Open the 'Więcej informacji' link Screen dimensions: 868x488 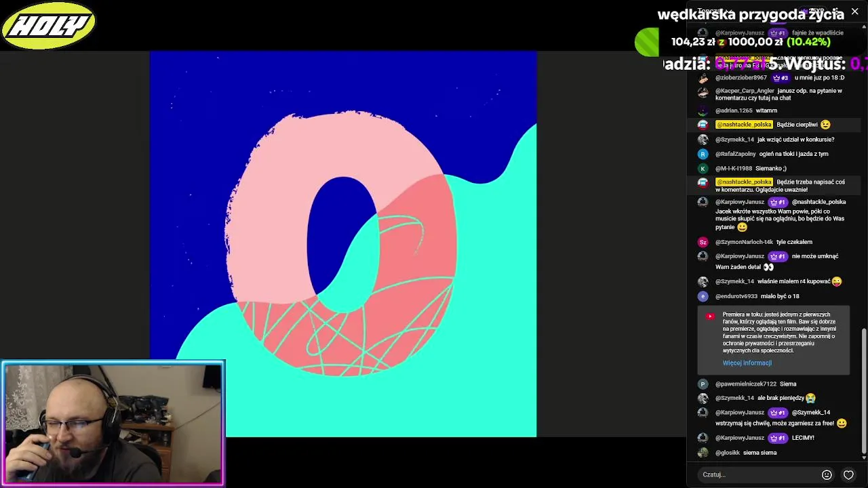747,363
